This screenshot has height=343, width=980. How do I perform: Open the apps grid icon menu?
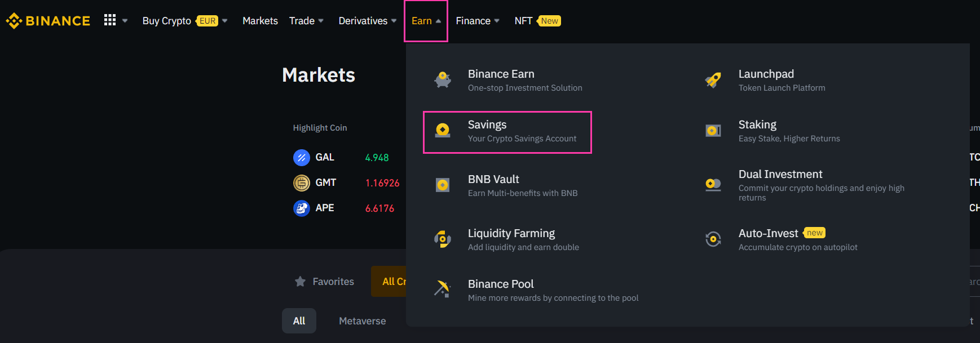(110, 20)
